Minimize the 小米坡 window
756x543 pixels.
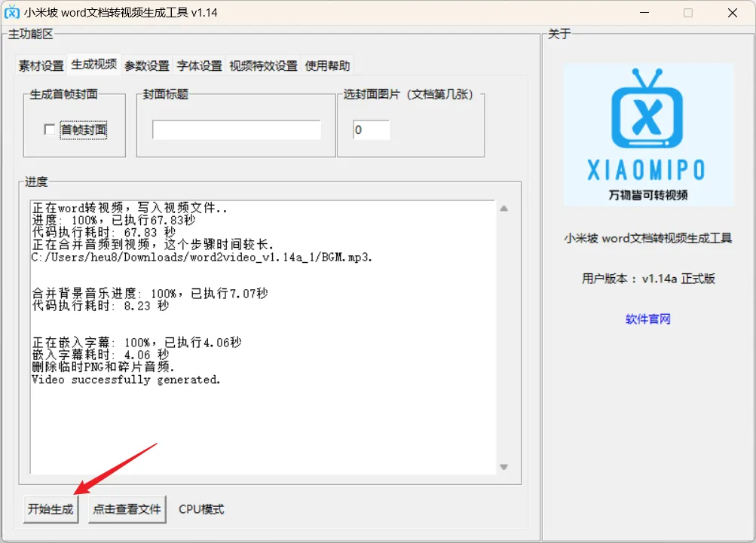[x=643, y=13]
